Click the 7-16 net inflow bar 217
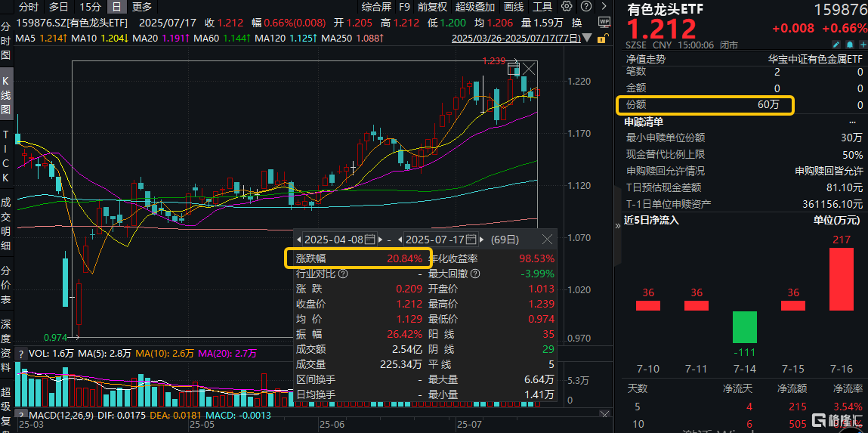This screenshot has height=433, width=868. [842, 279]
